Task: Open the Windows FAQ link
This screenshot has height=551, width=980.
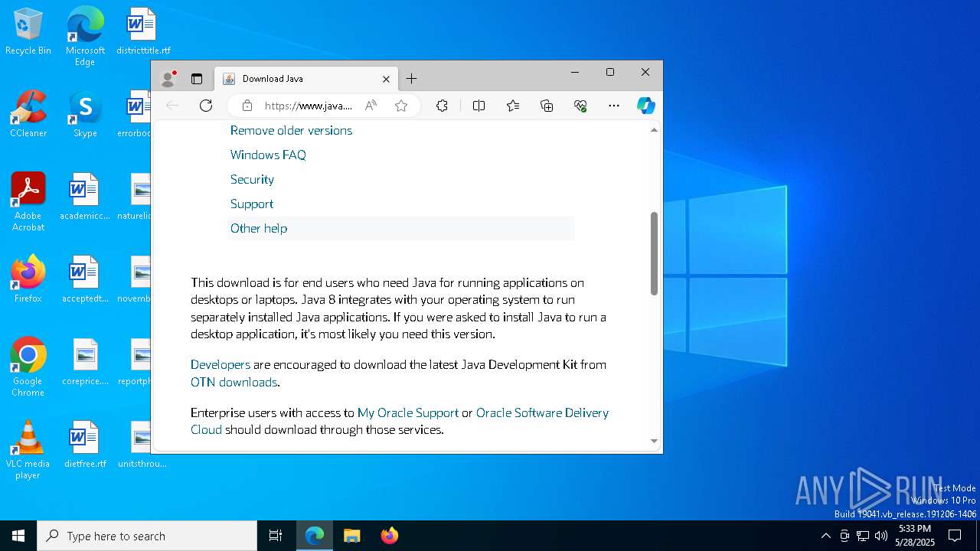Action: tap(268, 155)
